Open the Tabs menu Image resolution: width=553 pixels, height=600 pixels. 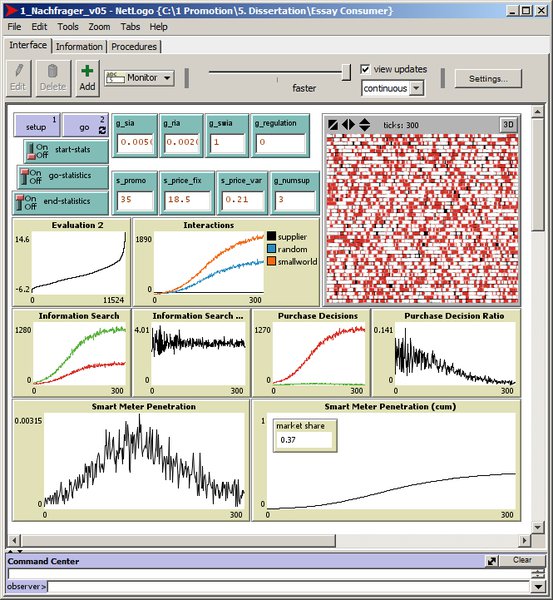[130, 27]
